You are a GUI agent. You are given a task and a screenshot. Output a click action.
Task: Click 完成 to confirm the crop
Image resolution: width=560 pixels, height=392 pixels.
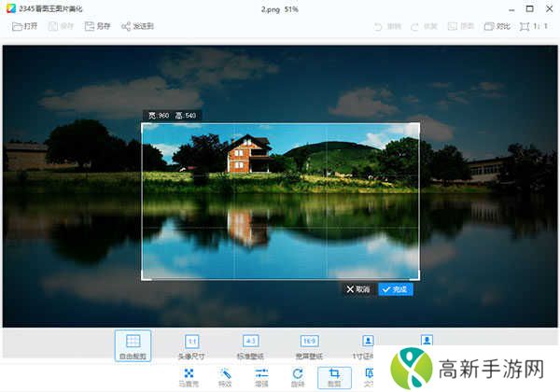(395, 289)
